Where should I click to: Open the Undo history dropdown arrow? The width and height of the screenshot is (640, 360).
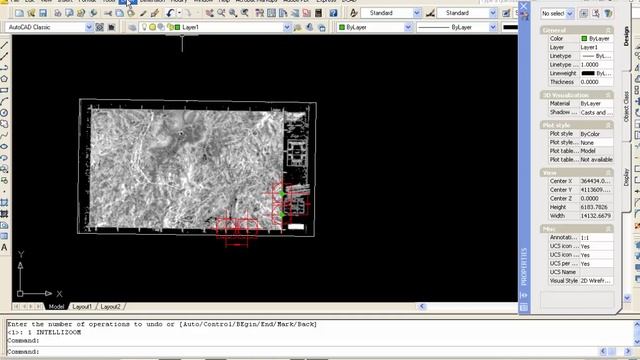tap(179, 13)
